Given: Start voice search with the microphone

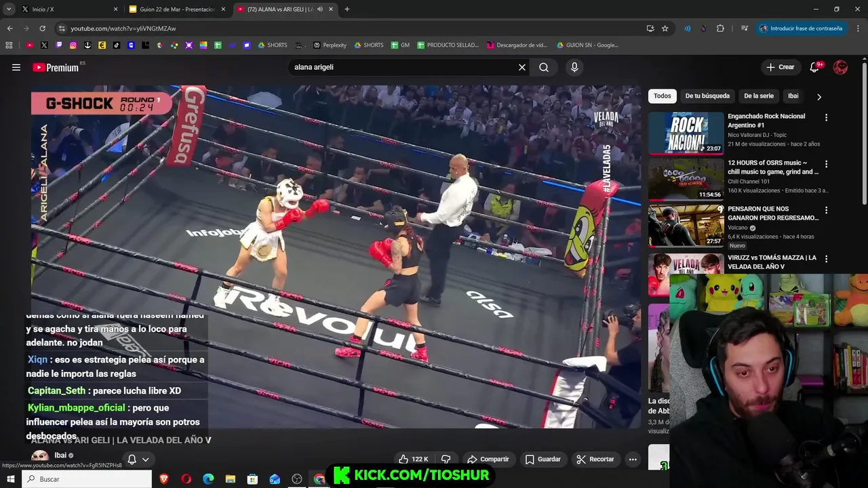Looking at the screenshot, I should tap(574, 67).
